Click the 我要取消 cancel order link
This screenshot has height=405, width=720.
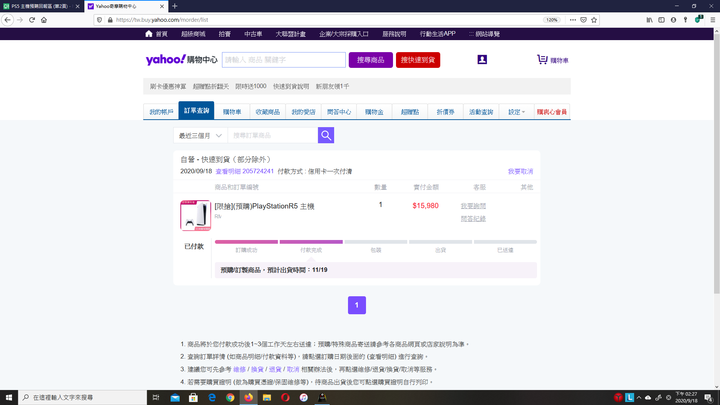pos(520,171)
